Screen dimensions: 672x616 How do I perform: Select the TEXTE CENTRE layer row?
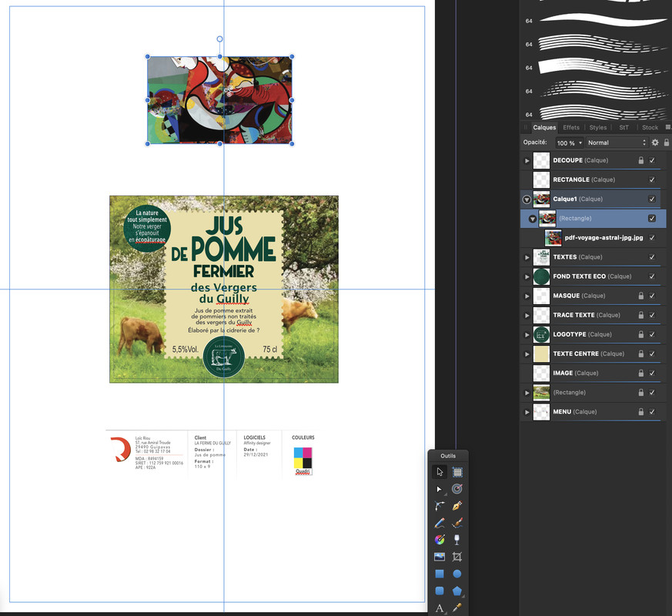coord(593,353)
